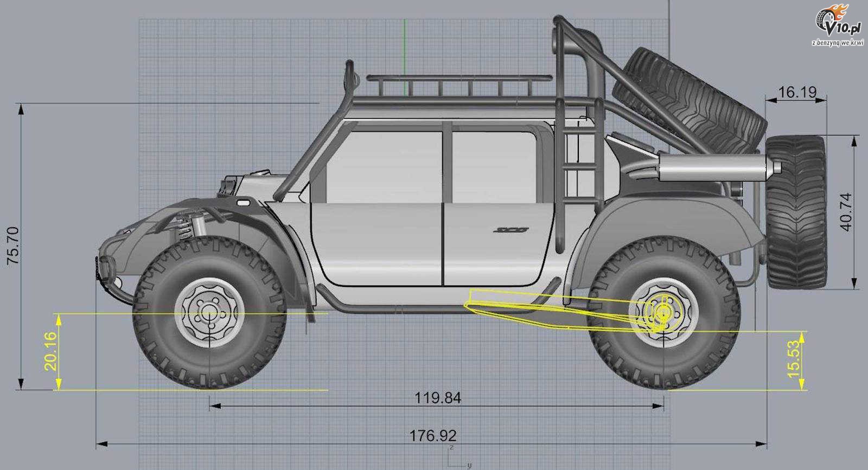The height and width of the screenshot is (470, 868).
Task: Click the front door panel
Action: [377, 243]
